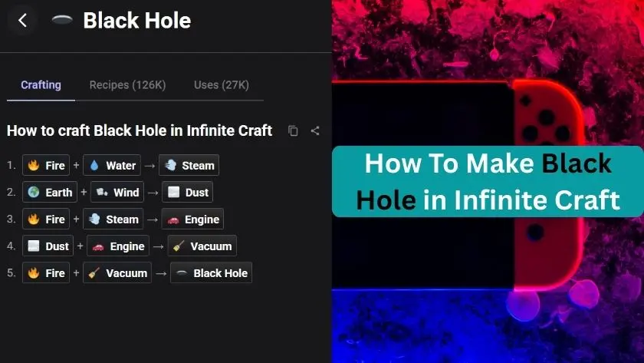
Task: Select the Fire element in step 5
Action: (46, 272)
